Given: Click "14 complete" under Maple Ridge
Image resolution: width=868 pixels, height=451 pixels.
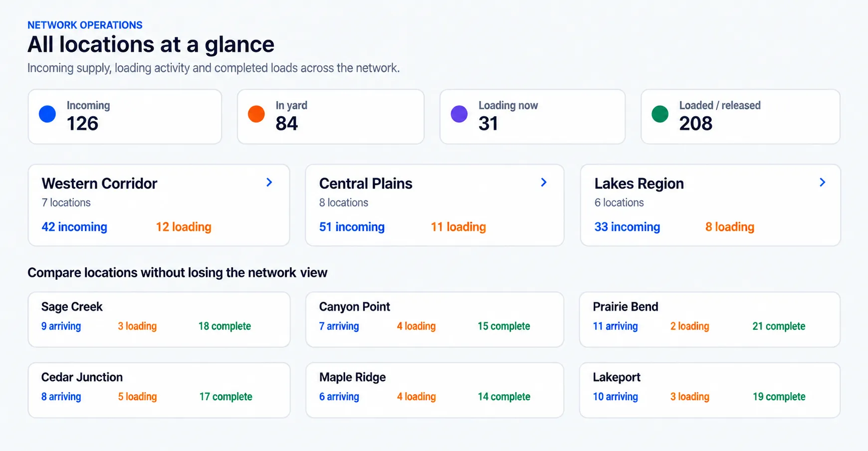Looking at the screenshot, I should (x=504, y=397).
